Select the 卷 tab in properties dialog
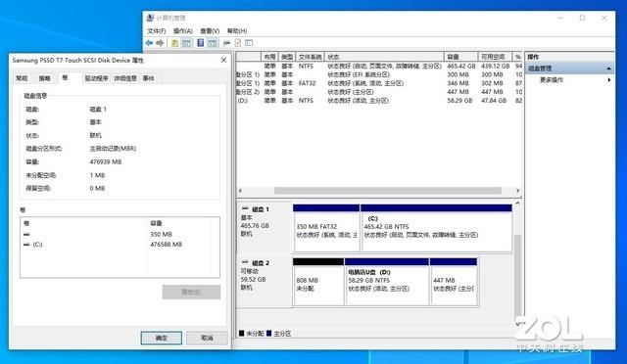 pos(66,78)
